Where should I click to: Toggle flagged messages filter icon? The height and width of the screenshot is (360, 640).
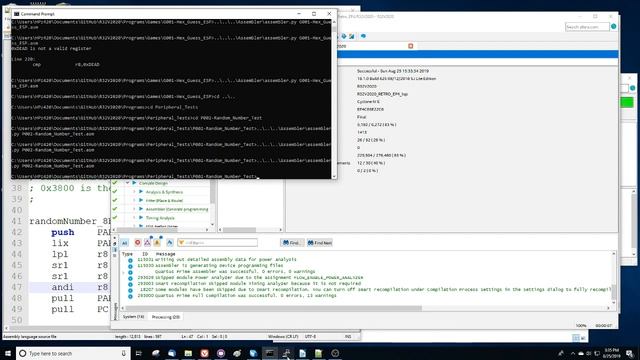point(169,243)
